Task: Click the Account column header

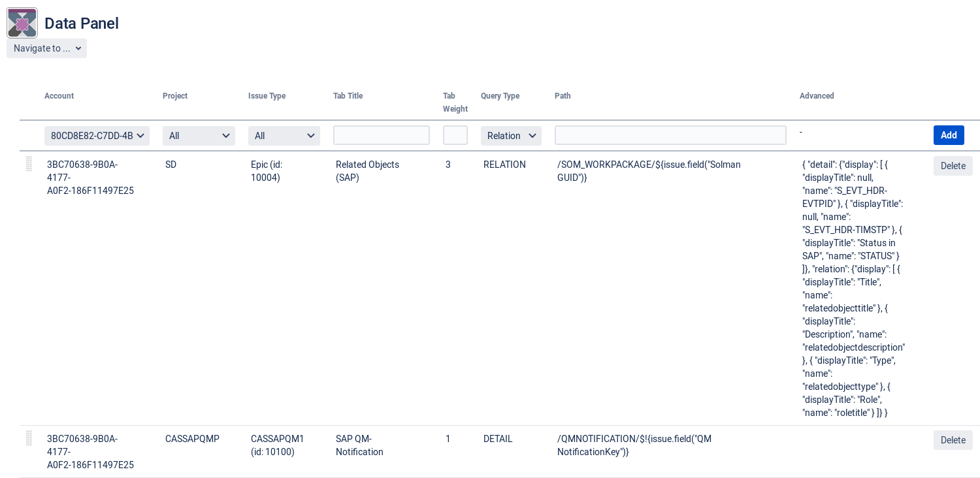Action: point(59,96)
